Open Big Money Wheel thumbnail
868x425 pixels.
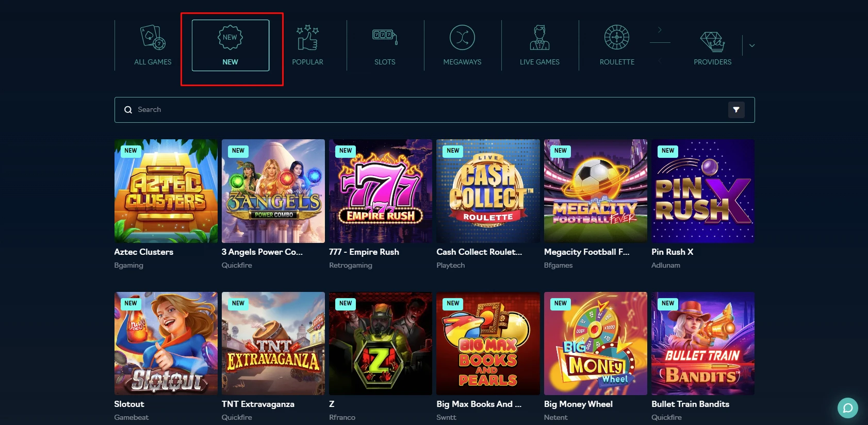coord(596,344)
